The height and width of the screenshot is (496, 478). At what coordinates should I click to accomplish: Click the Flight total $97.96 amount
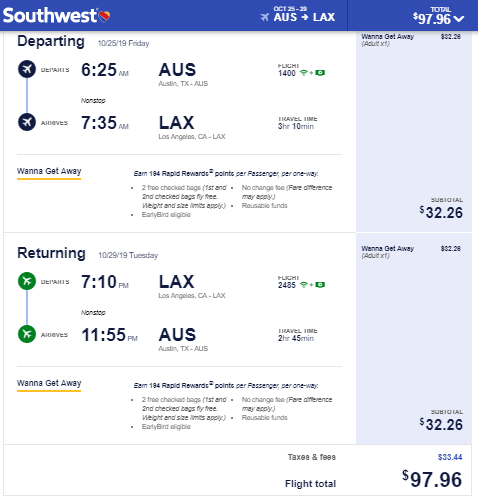432,479
